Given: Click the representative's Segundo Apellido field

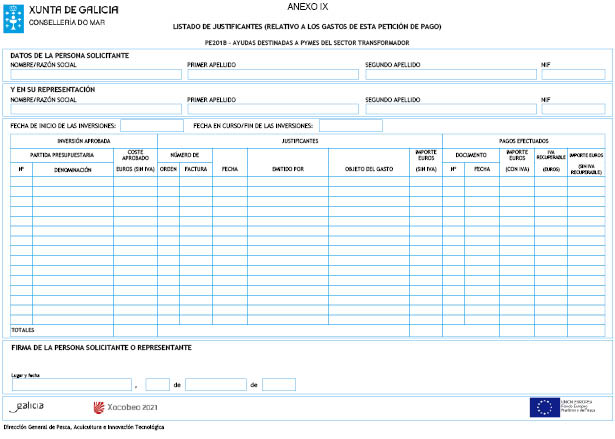Looking at the screenshot, I should click(451, 109).
